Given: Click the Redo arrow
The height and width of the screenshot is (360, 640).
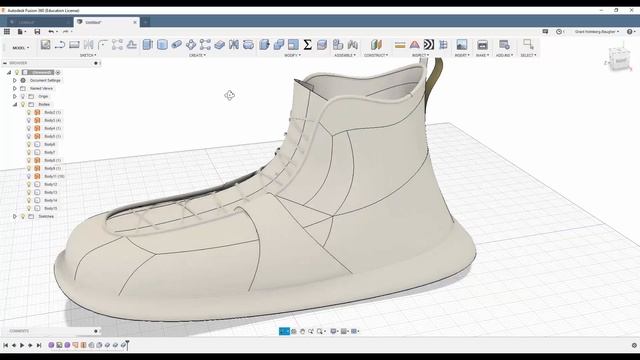Looking at the screenshot, I should tap(65, 31).
